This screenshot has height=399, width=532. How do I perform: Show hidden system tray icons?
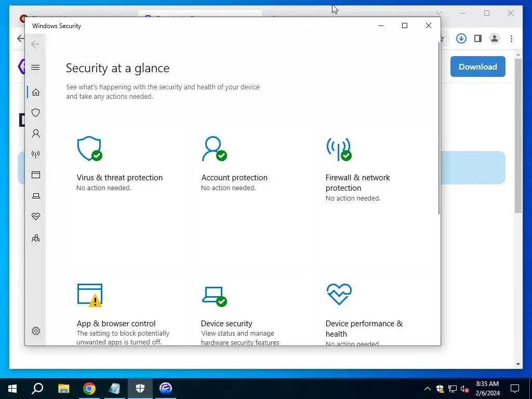427,389
